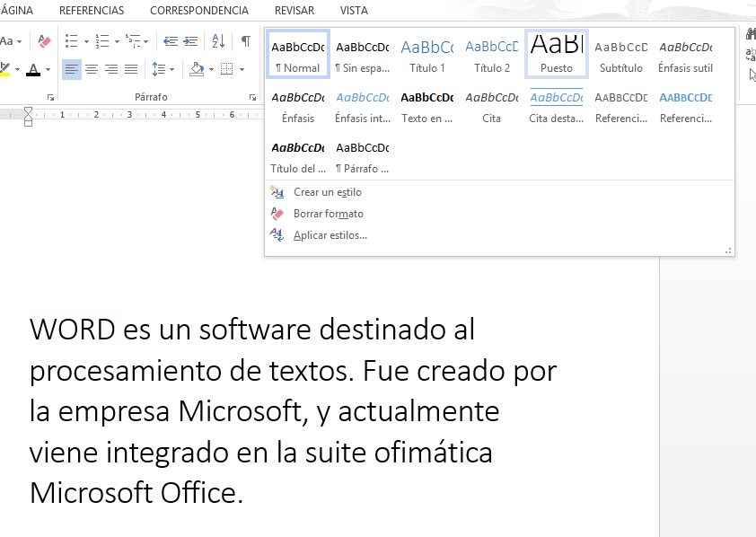Click binoculars find icon in ribbon
Screen dimensions: 756x537
(x=751, y=34)
